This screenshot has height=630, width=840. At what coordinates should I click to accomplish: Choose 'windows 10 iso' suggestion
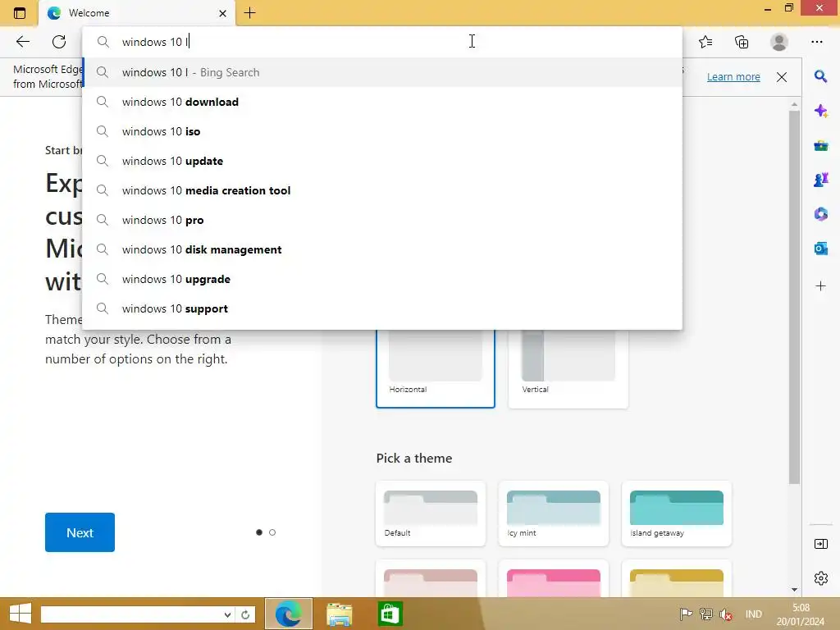(x=382, y=131)
